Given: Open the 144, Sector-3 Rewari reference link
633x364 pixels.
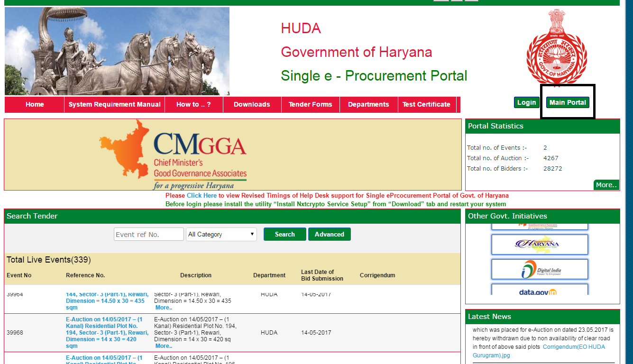Looking at the screenshot, I should click(x=107, y=301).
